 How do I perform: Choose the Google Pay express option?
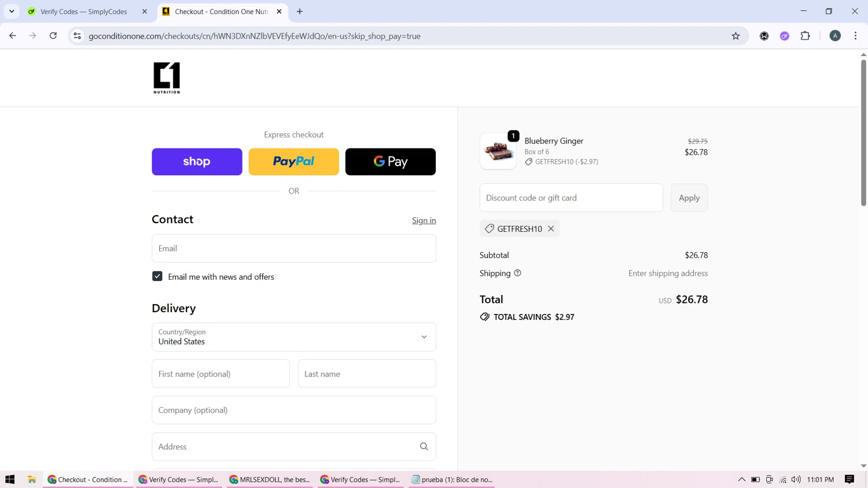coord(391,162)
